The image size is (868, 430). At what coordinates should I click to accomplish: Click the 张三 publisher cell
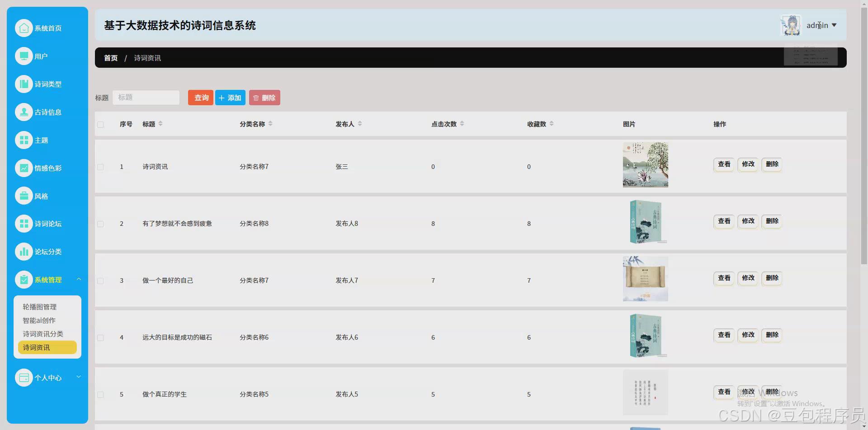[342, 167]
